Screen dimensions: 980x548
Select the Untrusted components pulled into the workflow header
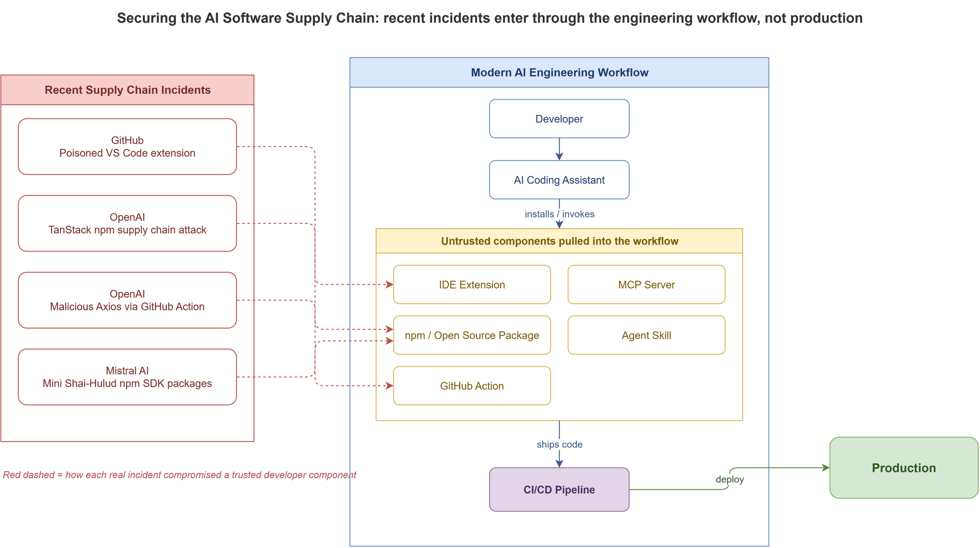pos(559,241)
